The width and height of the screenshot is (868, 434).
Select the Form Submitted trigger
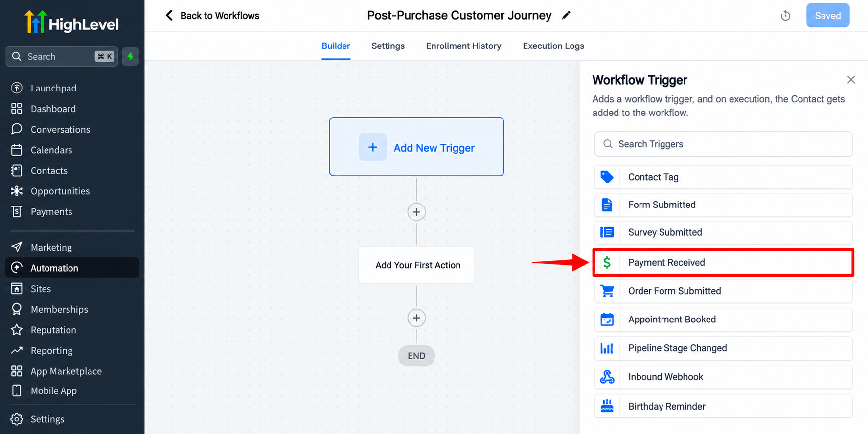(x=723, y=205)
